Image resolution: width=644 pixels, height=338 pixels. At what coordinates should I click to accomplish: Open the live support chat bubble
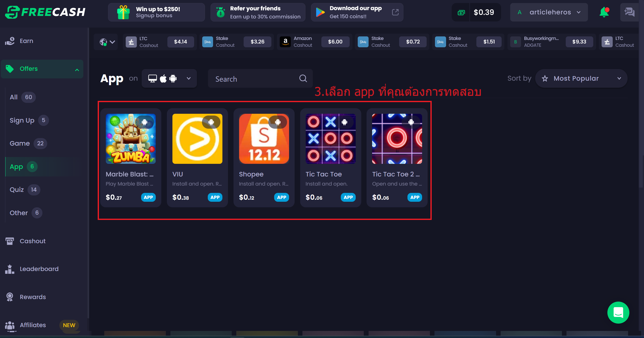(618, 312)
